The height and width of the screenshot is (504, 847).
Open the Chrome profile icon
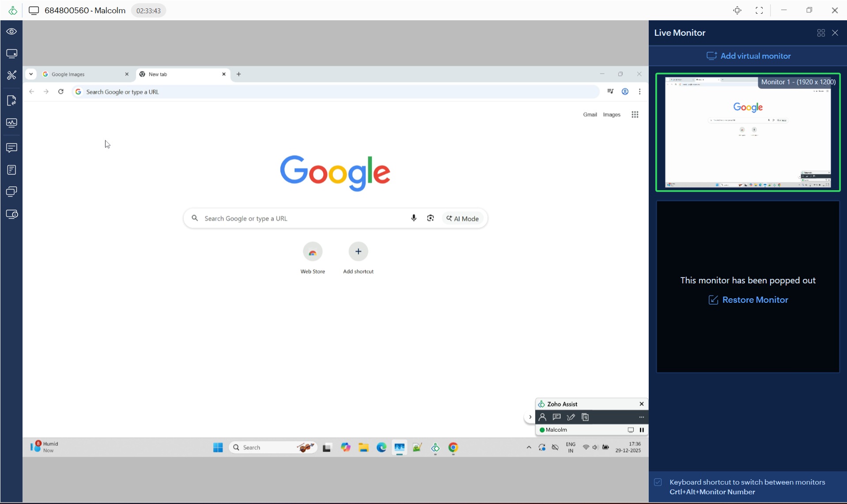click(625, 92)
